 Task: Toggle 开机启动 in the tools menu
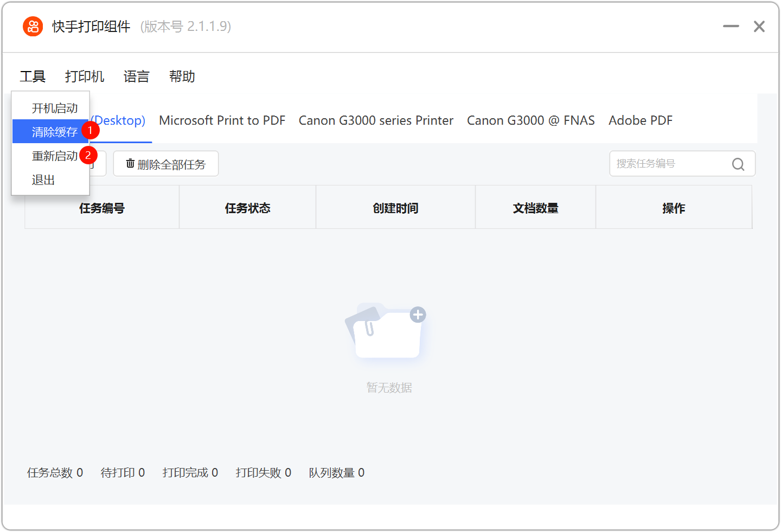tap(54, 108)
